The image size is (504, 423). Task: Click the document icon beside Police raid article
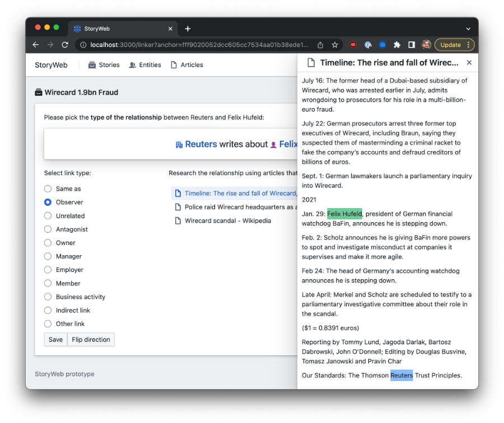tap(178, 207)
